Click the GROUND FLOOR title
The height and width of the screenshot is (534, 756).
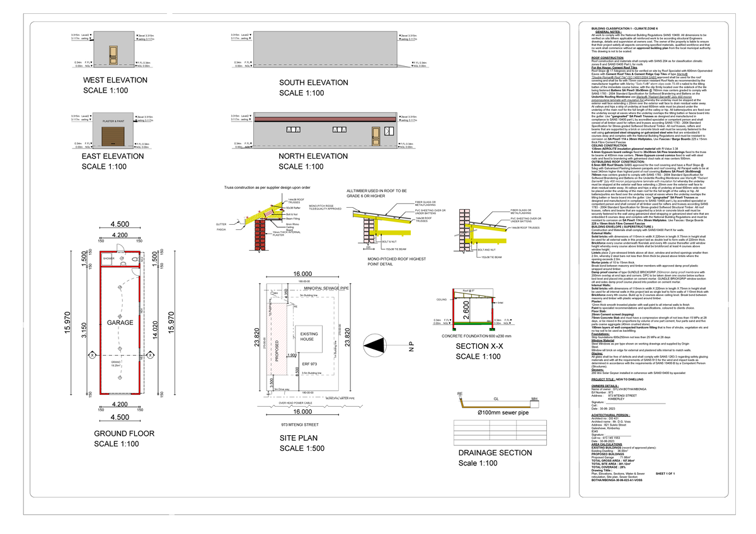coord(124,434)
